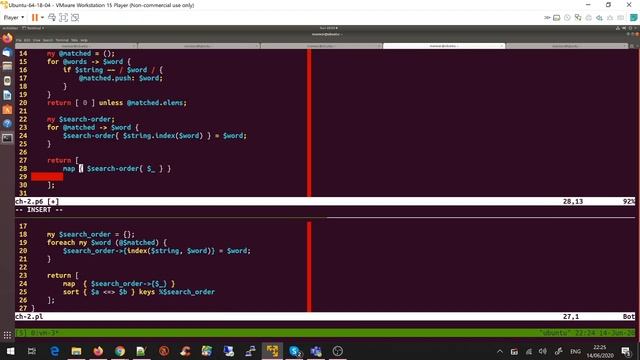
Task: Click the USB device icon in VMware toolbar
Action: (x=610, y=18)
